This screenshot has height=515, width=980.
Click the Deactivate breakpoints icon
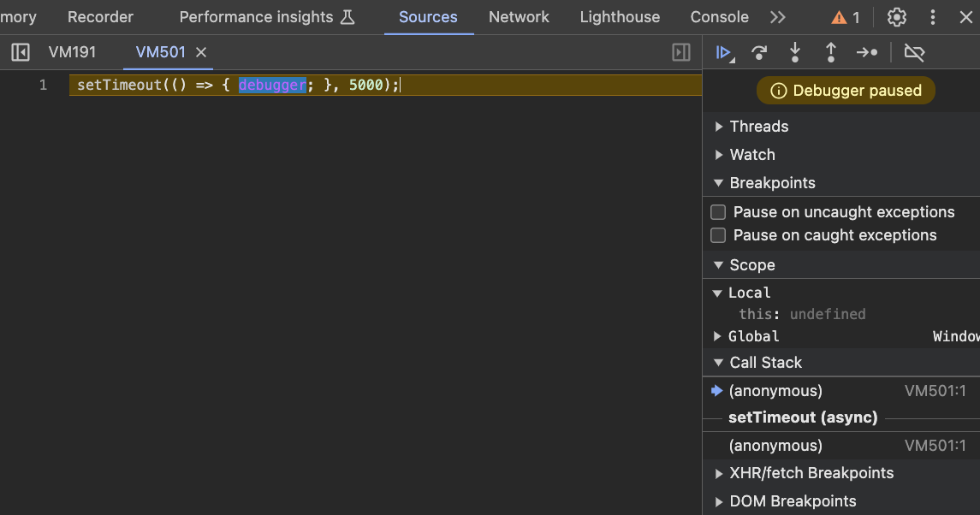click(914, 52)
